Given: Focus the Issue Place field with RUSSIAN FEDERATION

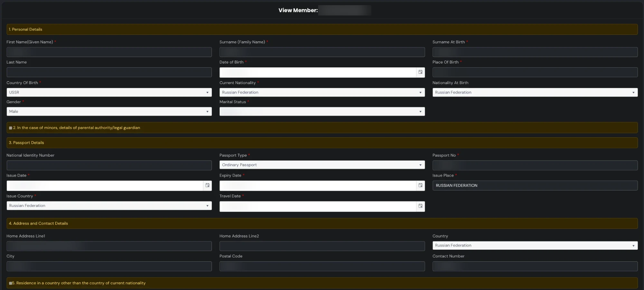Looking at the screenshot, I should 535,186.
